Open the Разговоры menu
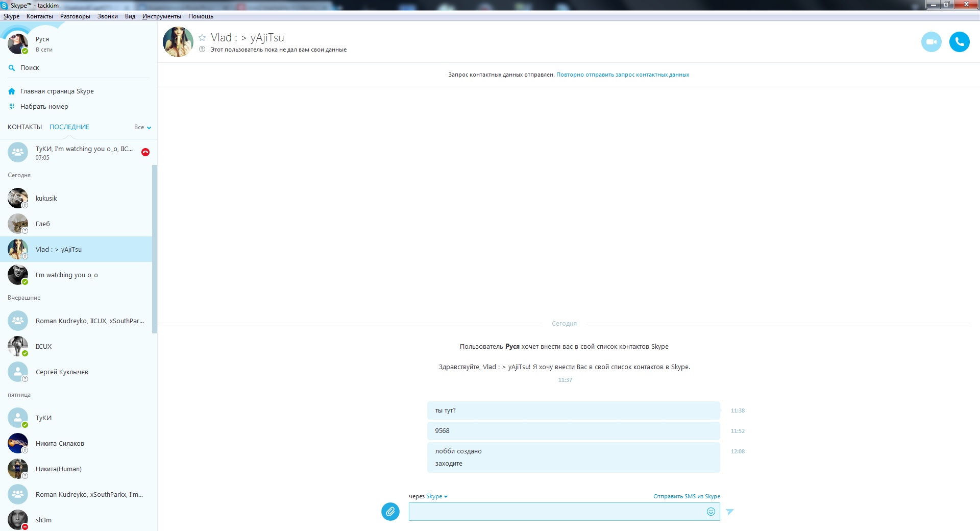 (x=75, y=16)
